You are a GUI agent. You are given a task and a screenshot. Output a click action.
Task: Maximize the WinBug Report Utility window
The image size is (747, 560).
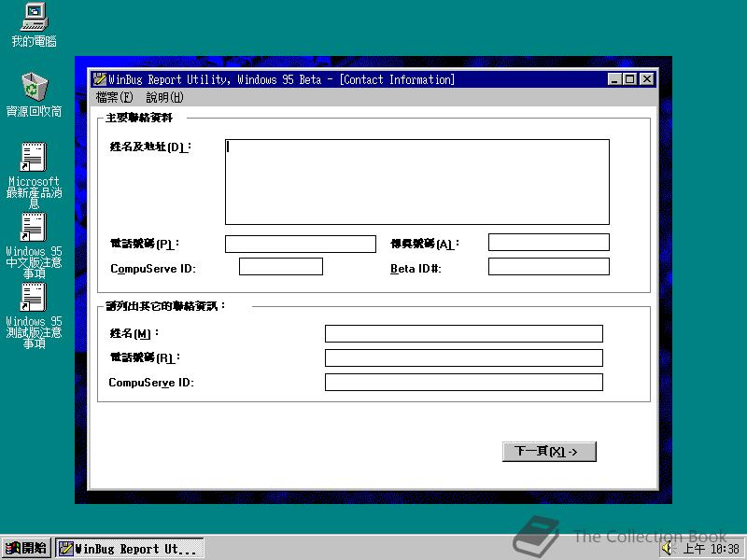tap(629, 79)
